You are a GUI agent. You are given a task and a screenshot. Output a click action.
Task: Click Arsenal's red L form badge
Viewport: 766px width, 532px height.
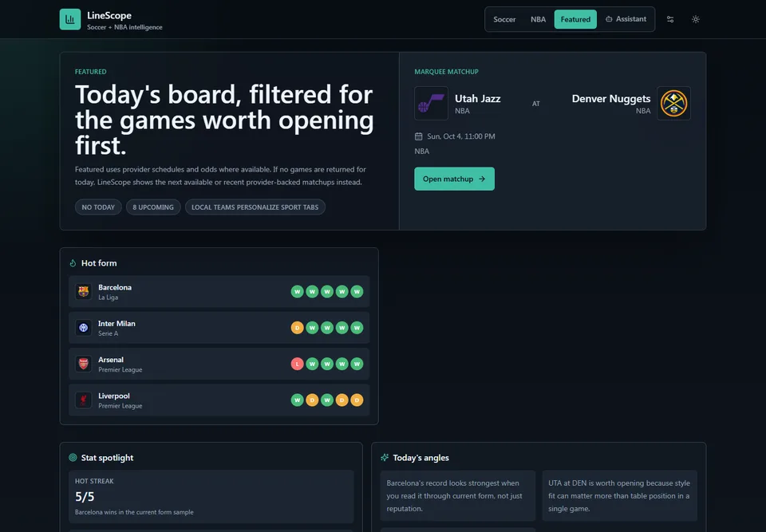(x=297, y=364)
